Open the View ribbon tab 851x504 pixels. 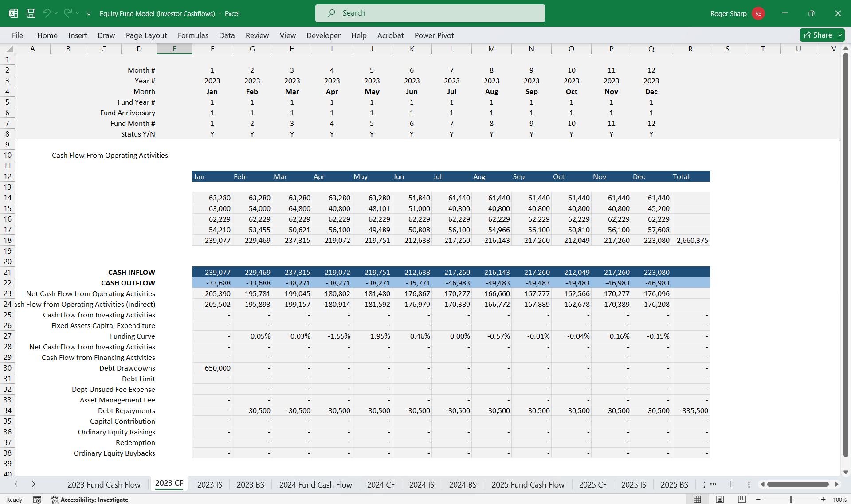click(287, 35)
